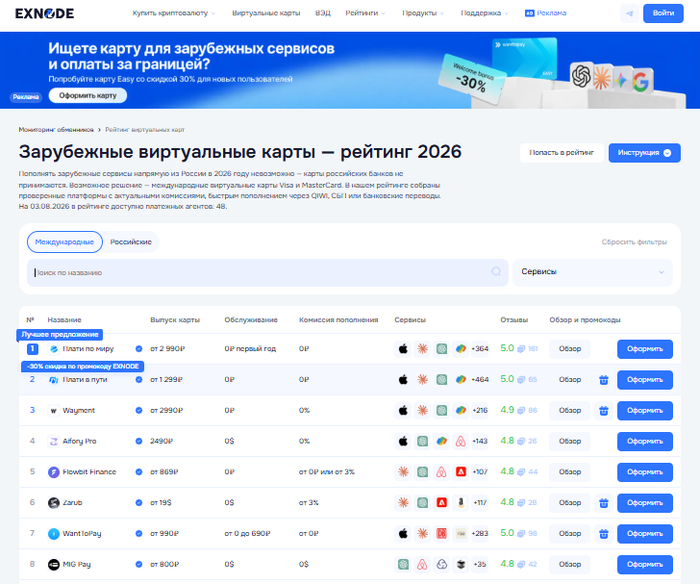Click the Войти login button
Viewport: 700px width, 584px height.
[x=663, y=13]
